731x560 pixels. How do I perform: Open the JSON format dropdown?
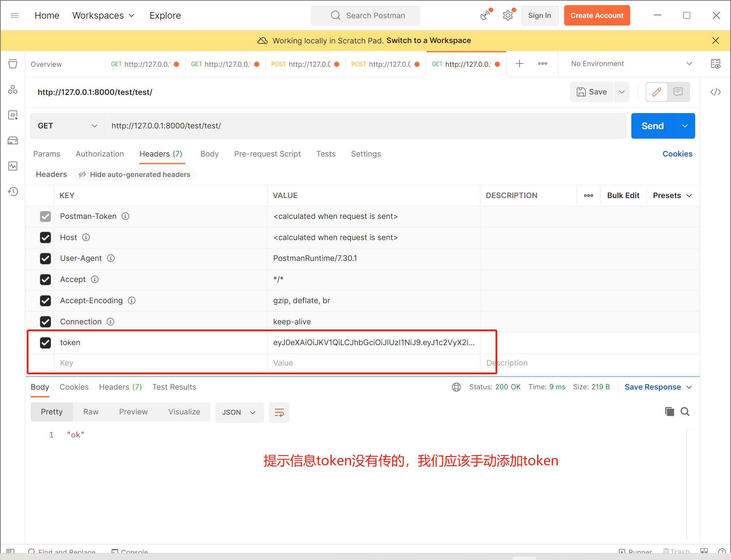coord(239,413)
